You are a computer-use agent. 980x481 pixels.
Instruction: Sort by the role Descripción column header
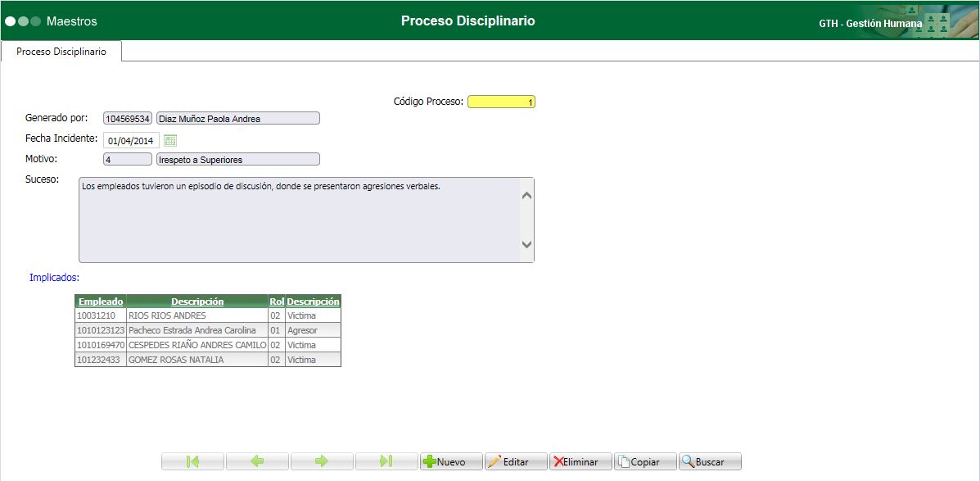pos(313,302)
